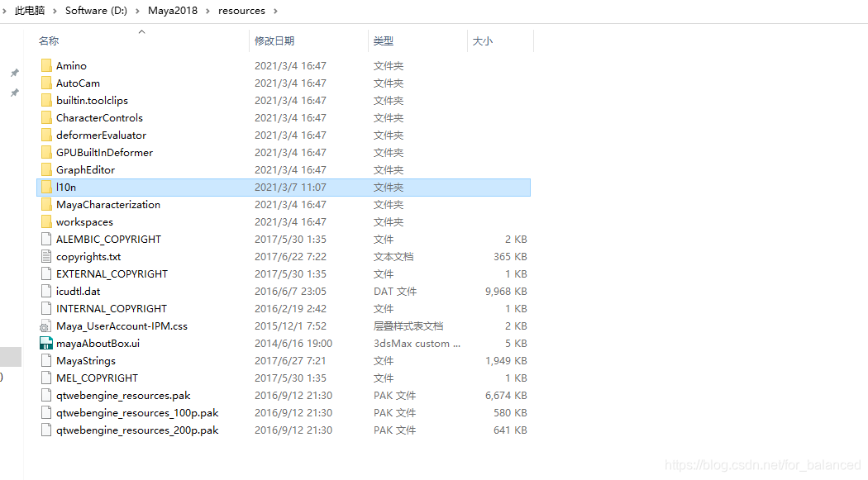The width and height of the screenshot is (868, 480).
Task: Click the date 2016/2/19 2:42
Action: tap(291, 309)
